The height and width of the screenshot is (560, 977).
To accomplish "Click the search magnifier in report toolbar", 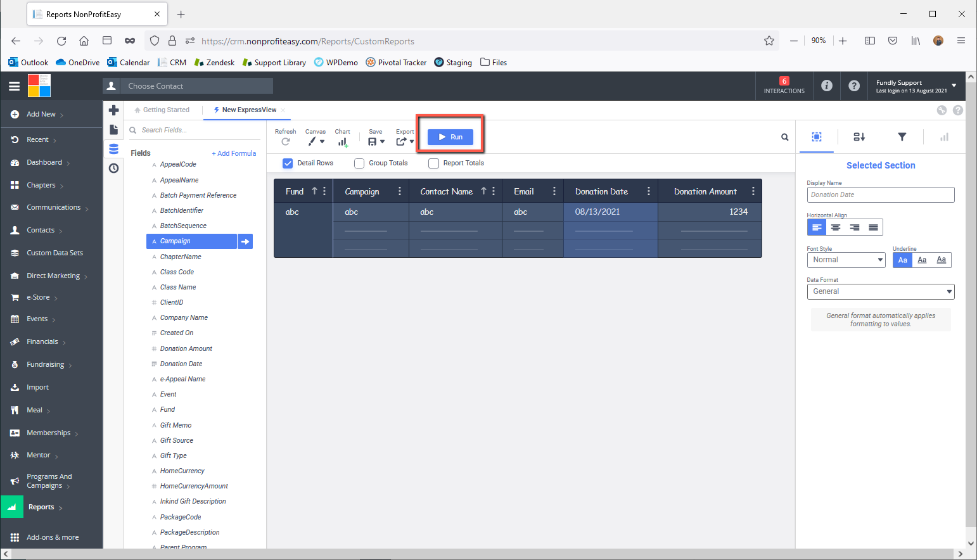I will point(785,137).
